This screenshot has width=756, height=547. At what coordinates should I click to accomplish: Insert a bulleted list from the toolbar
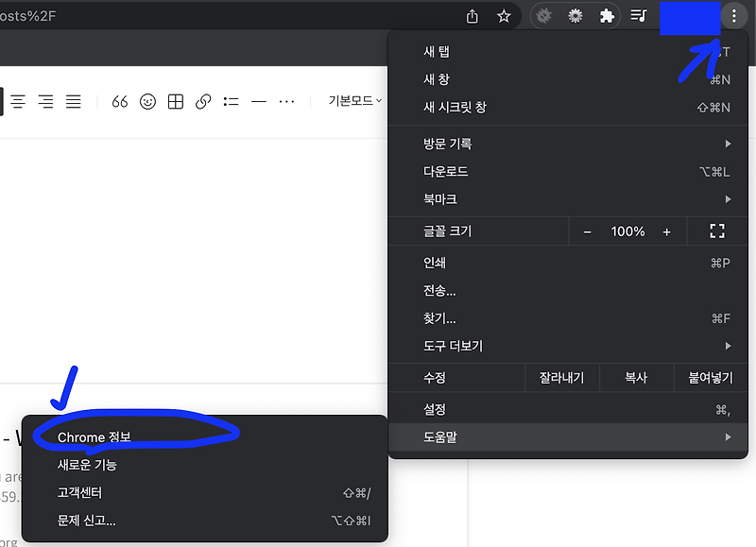click(x=231, y=101)
